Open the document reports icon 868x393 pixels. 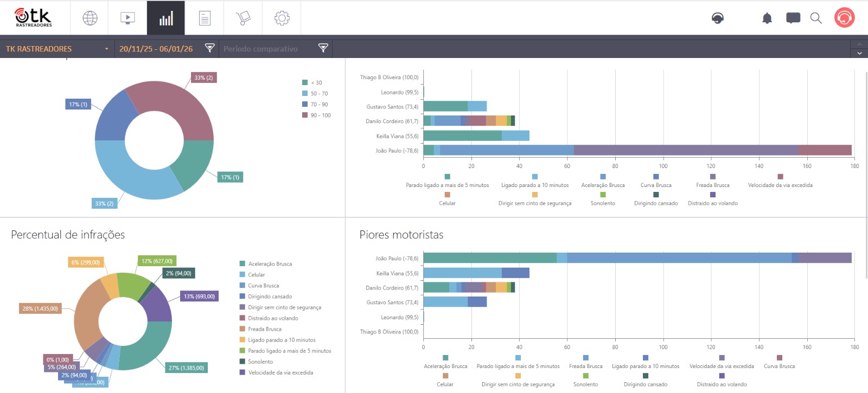click(x=205, y=18)
